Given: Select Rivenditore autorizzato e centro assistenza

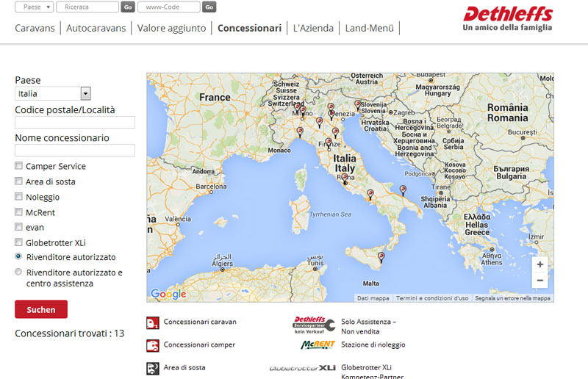Looking at the screenshot, I should point(19,272).
